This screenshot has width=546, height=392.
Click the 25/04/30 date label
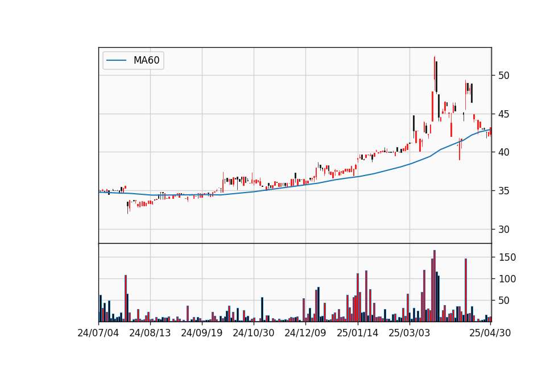(x=490, y=333)
